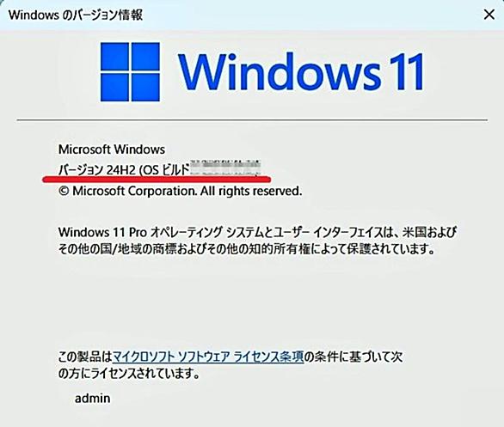Click the Windows 11 wordmark text
Viewport: 504px width, 427px height.
(300, 72)
